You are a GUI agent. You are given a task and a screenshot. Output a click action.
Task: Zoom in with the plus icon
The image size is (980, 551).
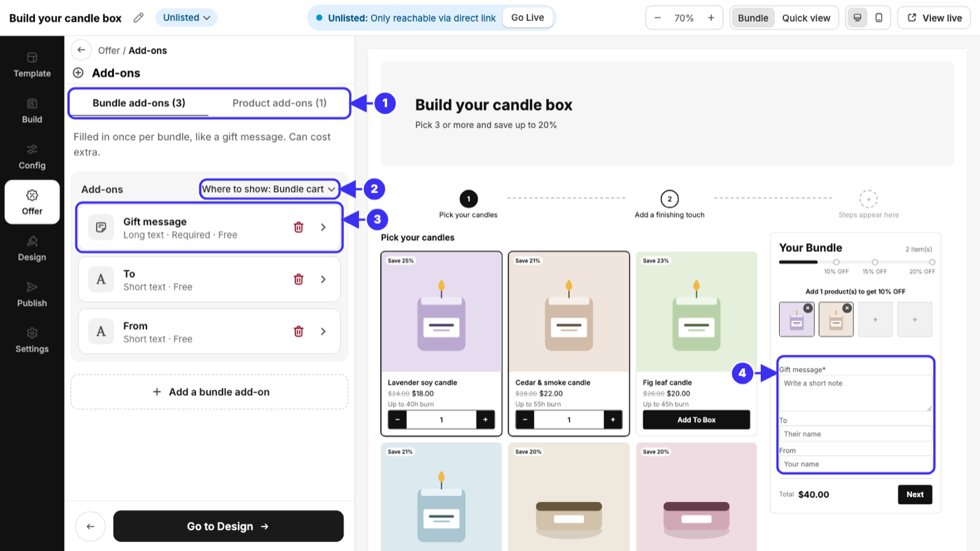coord(711,18)
